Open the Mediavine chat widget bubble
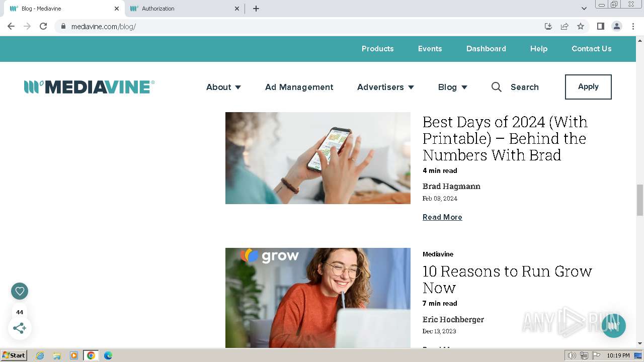Viewport: 644px width, 362px height. [x=613, y=325]
